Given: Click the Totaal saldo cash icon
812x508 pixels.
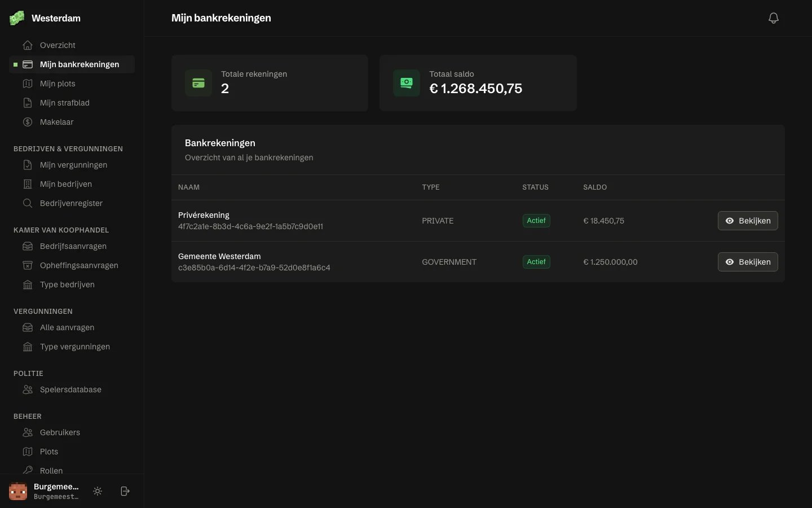Looking at the screenshot, I should pos(407,83).
